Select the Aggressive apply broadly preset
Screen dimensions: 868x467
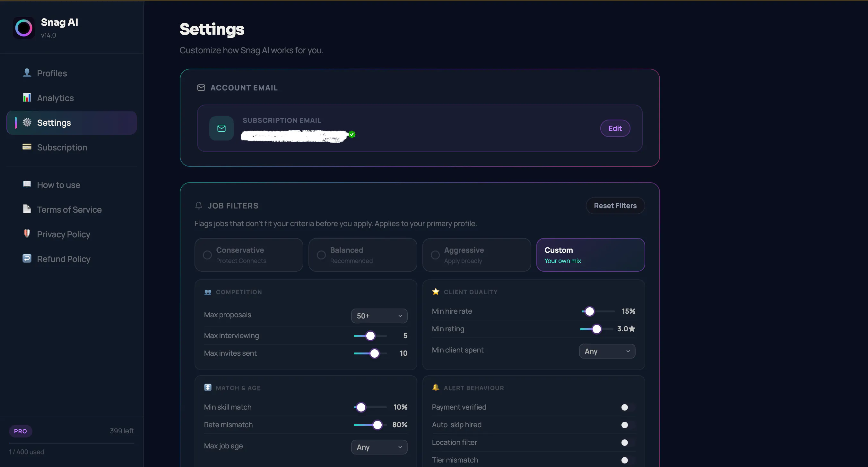click(x=476, y=255)
